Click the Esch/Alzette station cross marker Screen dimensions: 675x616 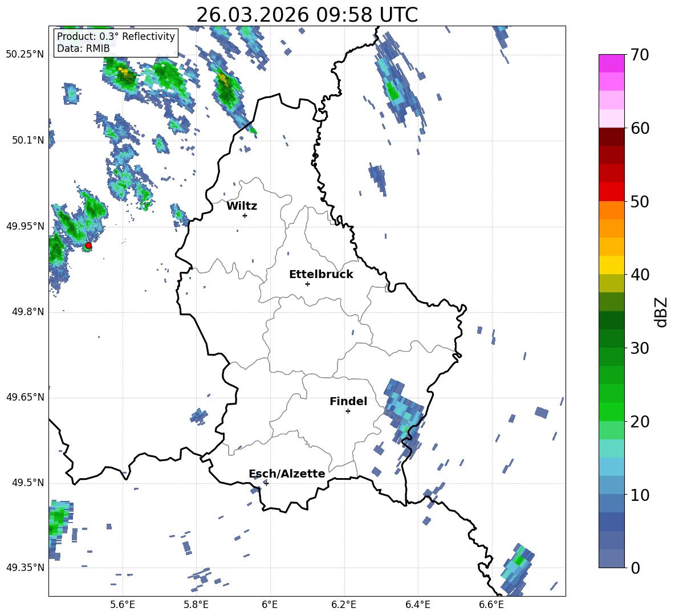266,483
